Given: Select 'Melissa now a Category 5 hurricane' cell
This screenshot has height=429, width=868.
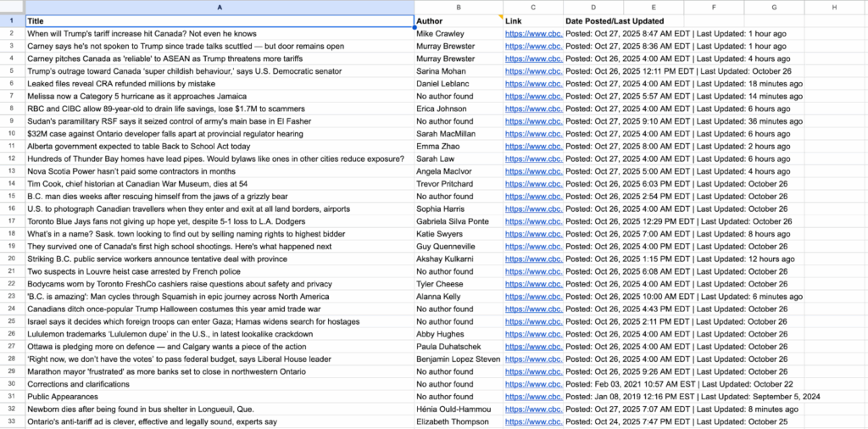Looking at the screenshot, I should [220, 97].
